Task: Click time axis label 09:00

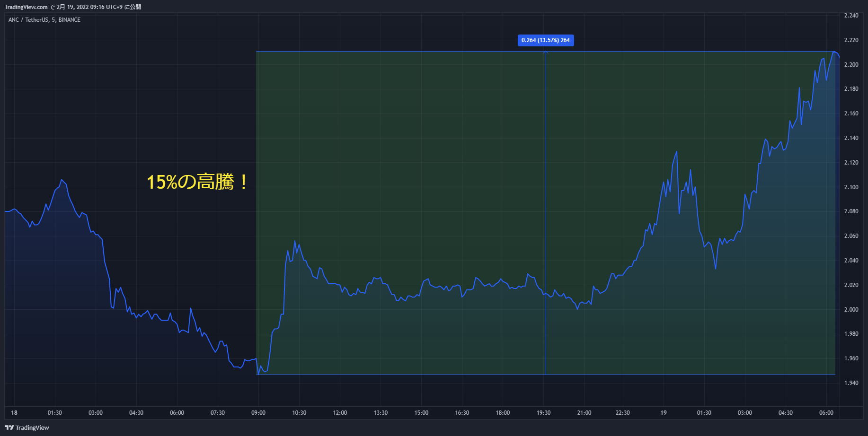Action: [258, 413]
